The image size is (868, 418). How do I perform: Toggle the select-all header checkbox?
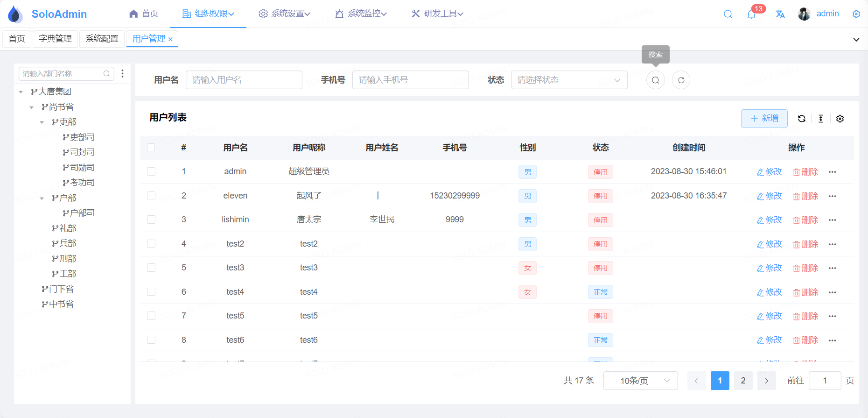click(151, 148)
